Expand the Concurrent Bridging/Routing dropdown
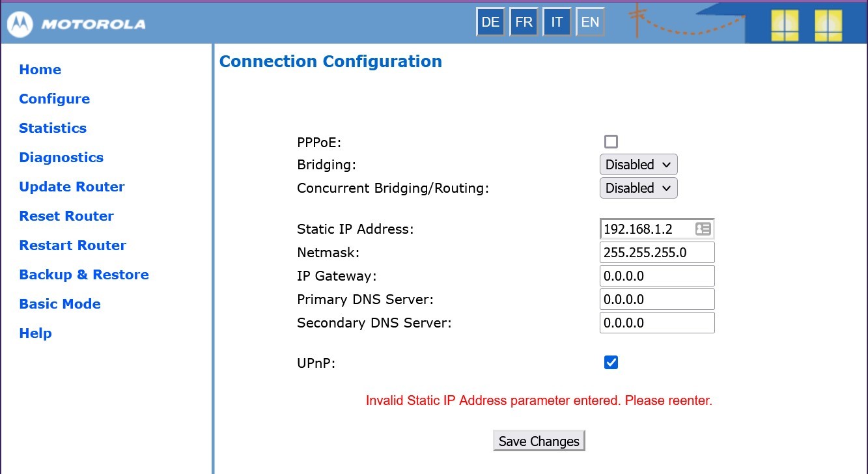 [x=638, y=188]
